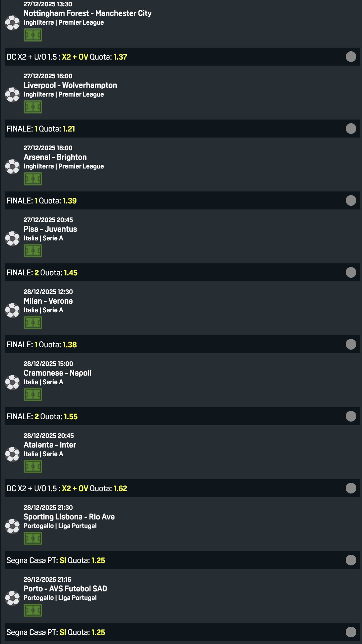Toggle the grey circle on the Liverpool 1.21 row

351,129
